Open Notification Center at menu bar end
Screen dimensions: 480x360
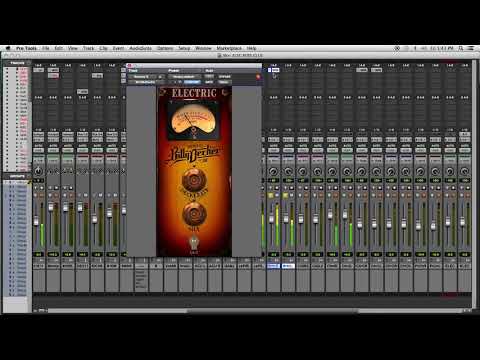tap(471, 48)
